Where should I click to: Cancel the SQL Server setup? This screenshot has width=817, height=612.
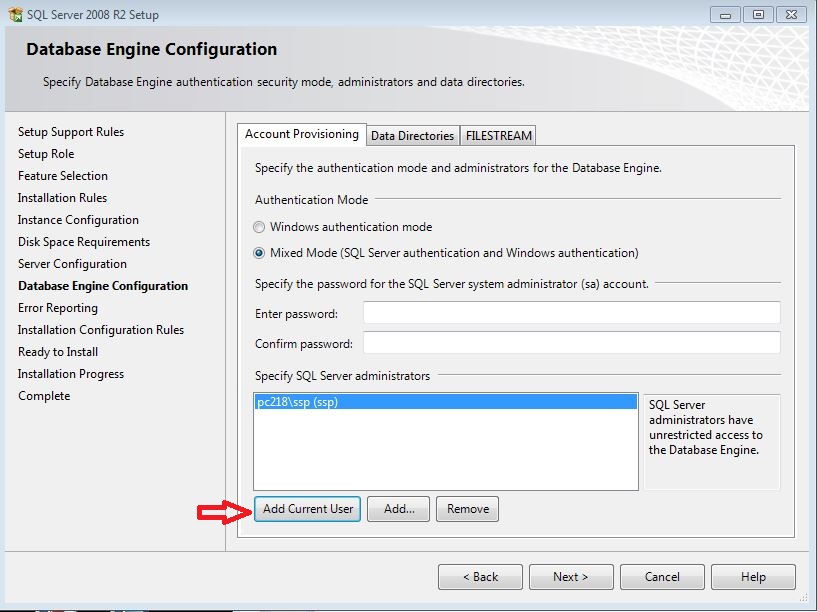pos(662,576)
